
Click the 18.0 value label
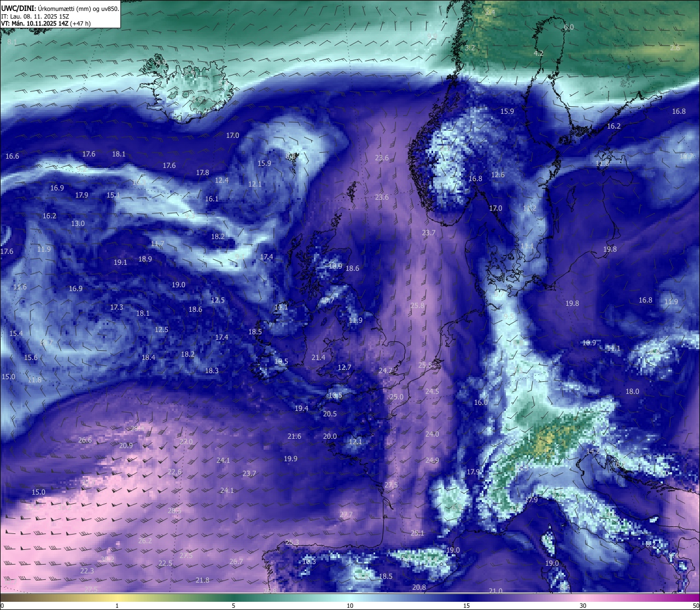[632, 391]
